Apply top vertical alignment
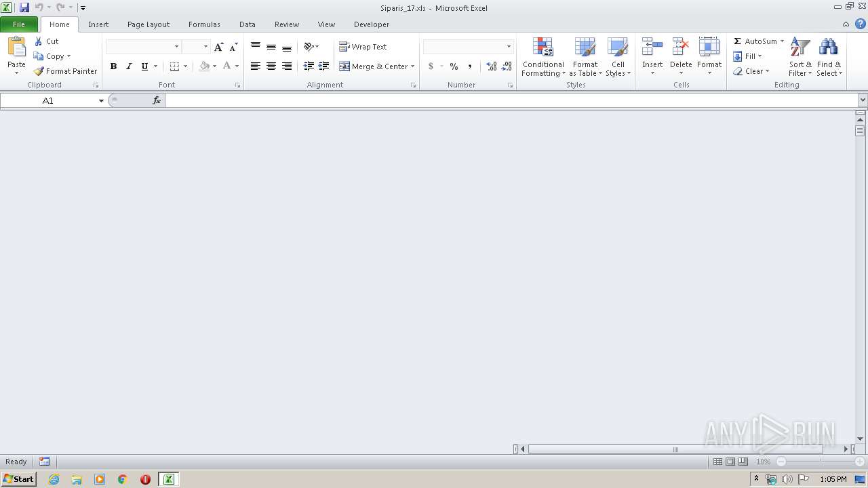868x488 pixels. tap(256, 47)
